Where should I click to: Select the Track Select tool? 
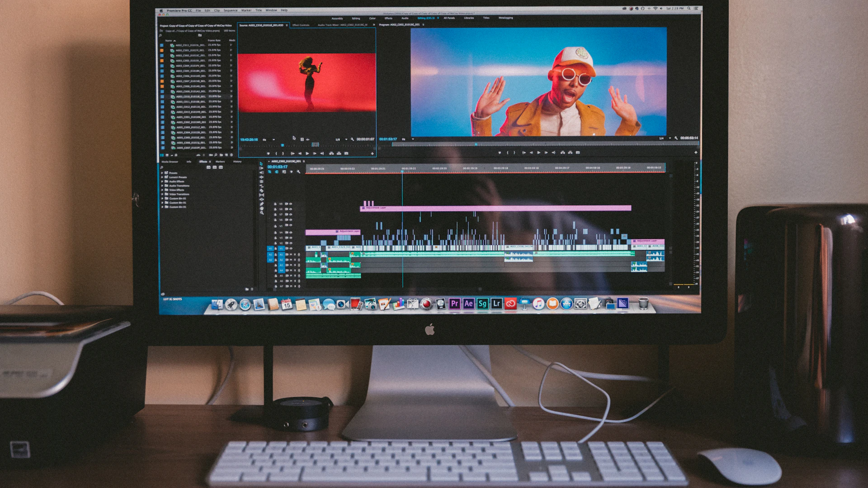[261, 169]
